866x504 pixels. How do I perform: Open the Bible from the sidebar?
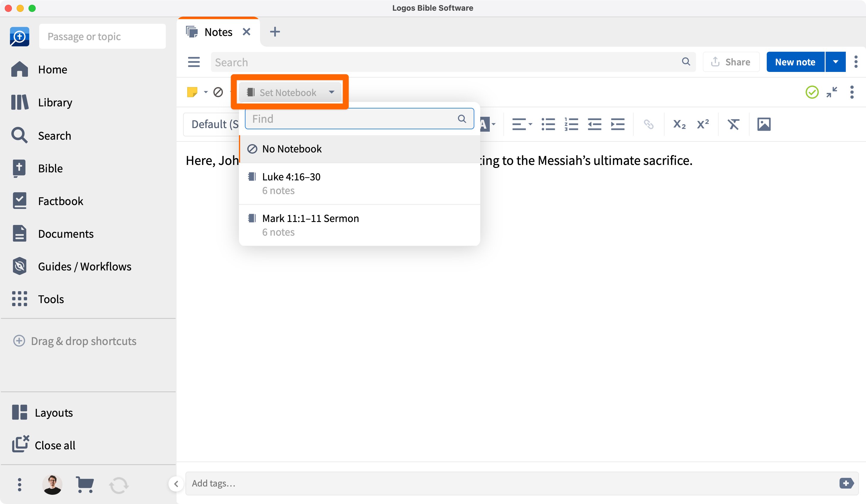coord(37,168)
